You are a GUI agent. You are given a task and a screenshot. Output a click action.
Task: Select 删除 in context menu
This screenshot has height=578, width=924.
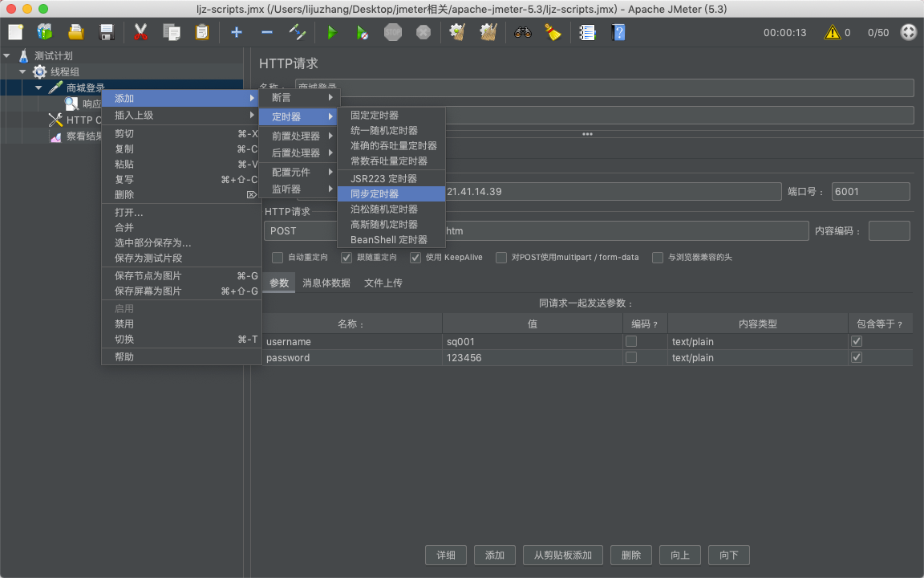(181, 195)
